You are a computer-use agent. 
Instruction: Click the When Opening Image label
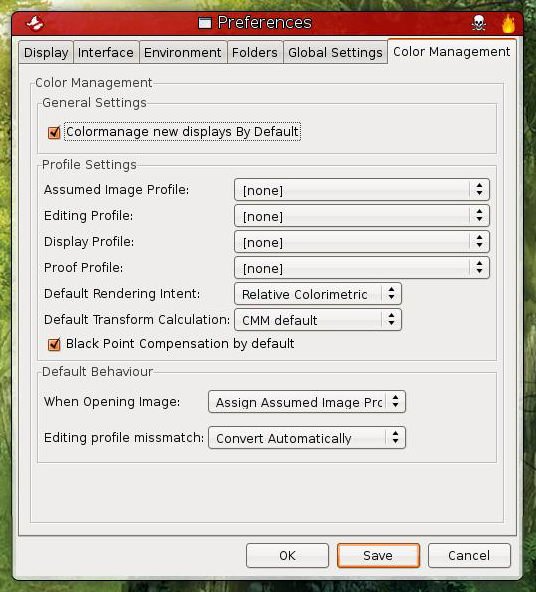coord(112,402)
